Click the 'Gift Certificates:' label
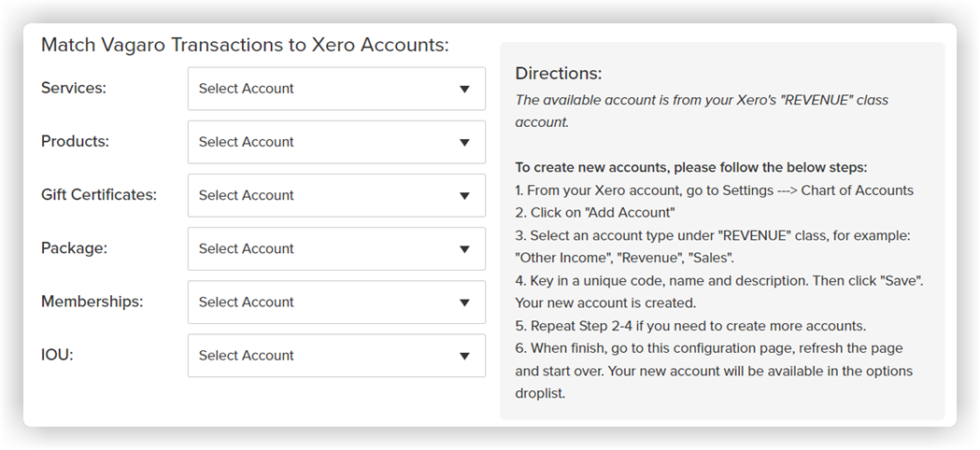 pyautogui.click(x=99, y=195)
